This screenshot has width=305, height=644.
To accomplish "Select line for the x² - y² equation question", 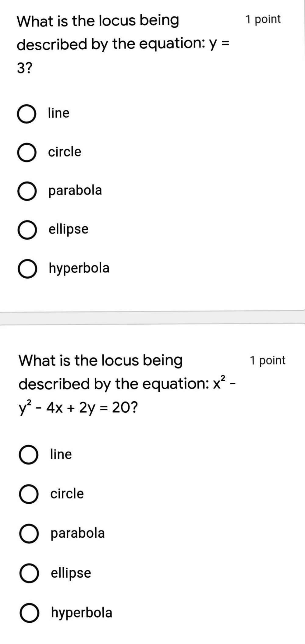I will tap(29, 454).
